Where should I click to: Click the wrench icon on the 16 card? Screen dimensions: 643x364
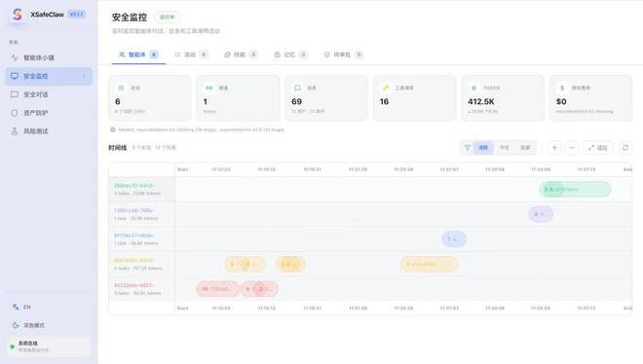[386, 88]
